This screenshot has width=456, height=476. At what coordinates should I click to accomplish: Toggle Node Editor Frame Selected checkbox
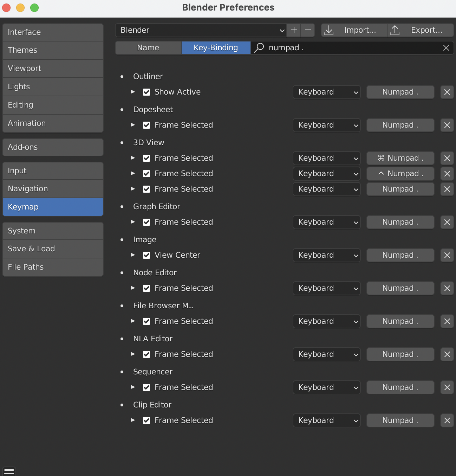click(146, 288)
